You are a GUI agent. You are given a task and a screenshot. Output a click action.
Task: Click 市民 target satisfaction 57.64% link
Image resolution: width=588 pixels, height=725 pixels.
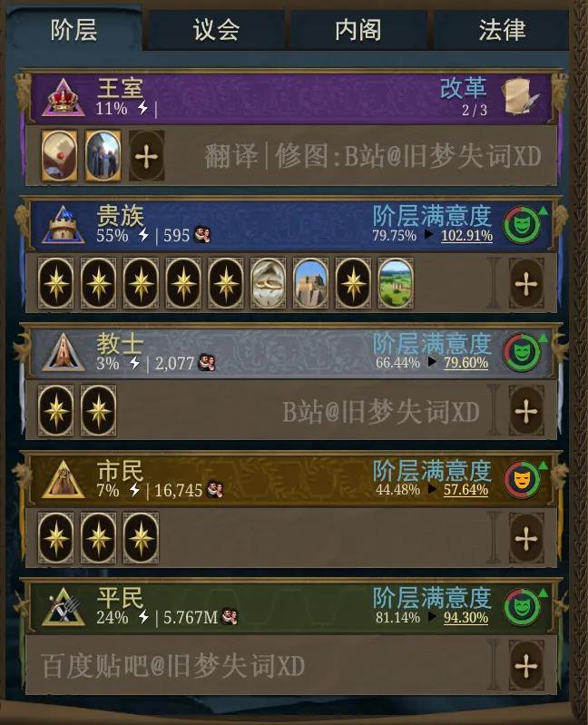pyautogui.click(x=466, y=490)
